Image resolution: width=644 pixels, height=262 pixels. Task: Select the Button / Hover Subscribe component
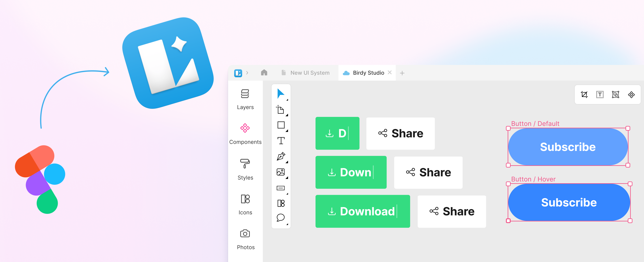(569, 202)
